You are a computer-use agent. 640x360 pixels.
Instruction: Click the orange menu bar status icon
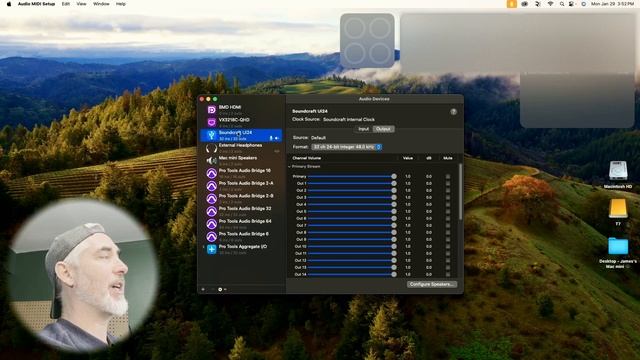[511, 4]
